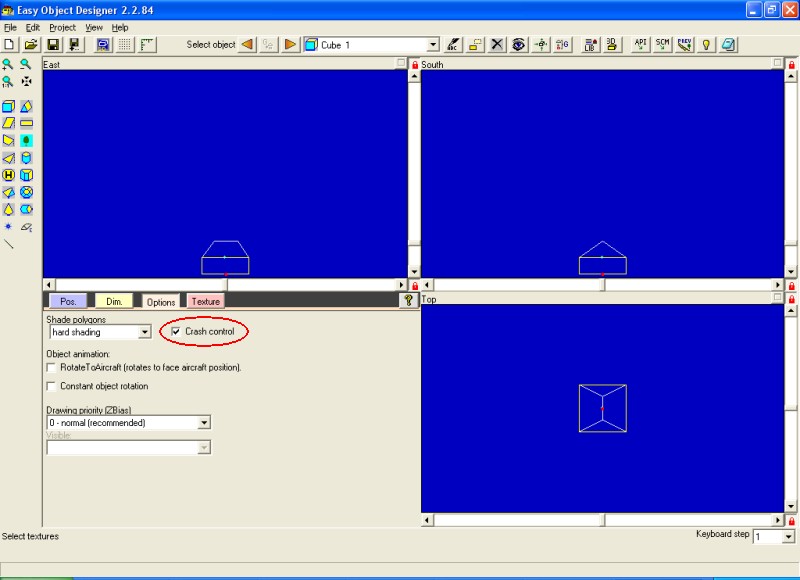Screen dimensions: 800x580
Task: Click the 3D view toolbar icon
Action: pos(612,44)
